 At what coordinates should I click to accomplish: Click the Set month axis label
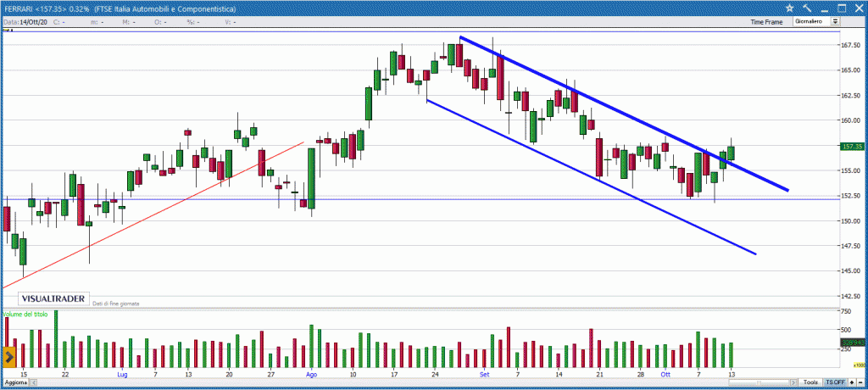pyautogui.click(x=484, y=375)
